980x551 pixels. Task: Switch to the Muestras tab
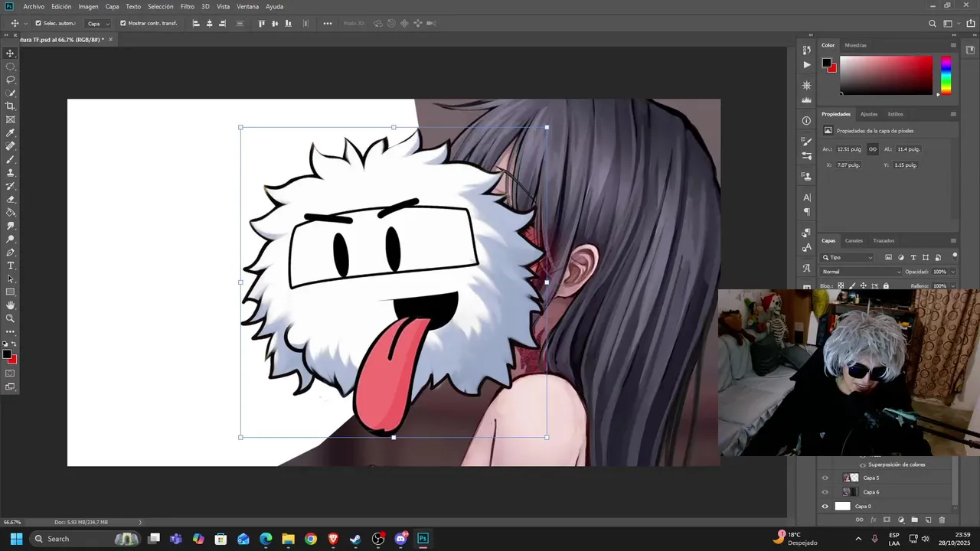(855, 45)
